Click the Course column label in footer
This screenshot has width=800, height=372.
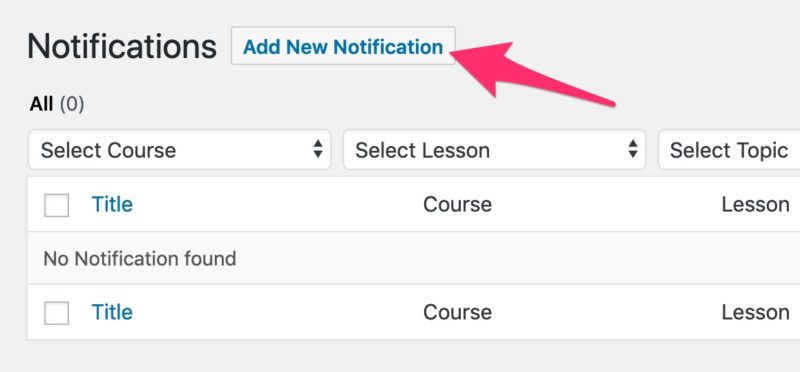click(x=457, y=312)
